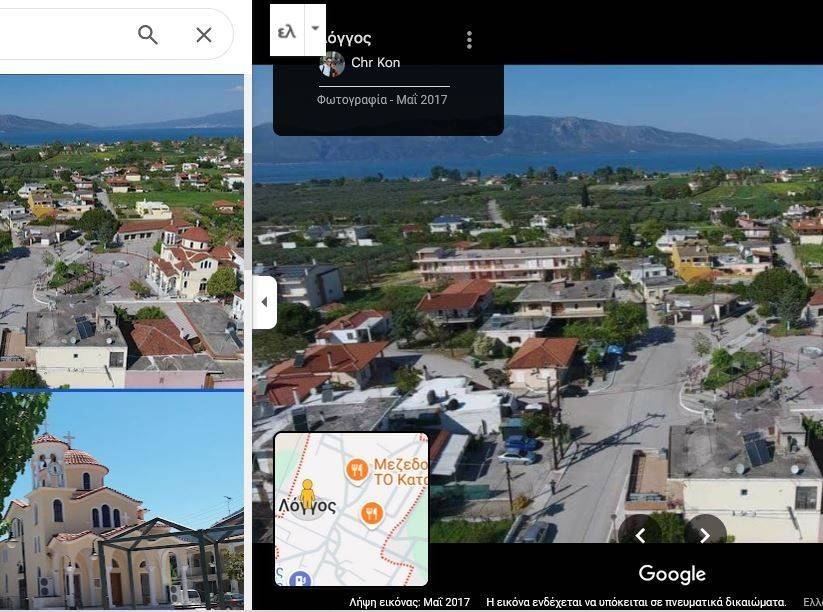The height and width of the screenshot is (612, 823).
Task: Open the three-dot more options menu
Action: [x=469, y=40]
